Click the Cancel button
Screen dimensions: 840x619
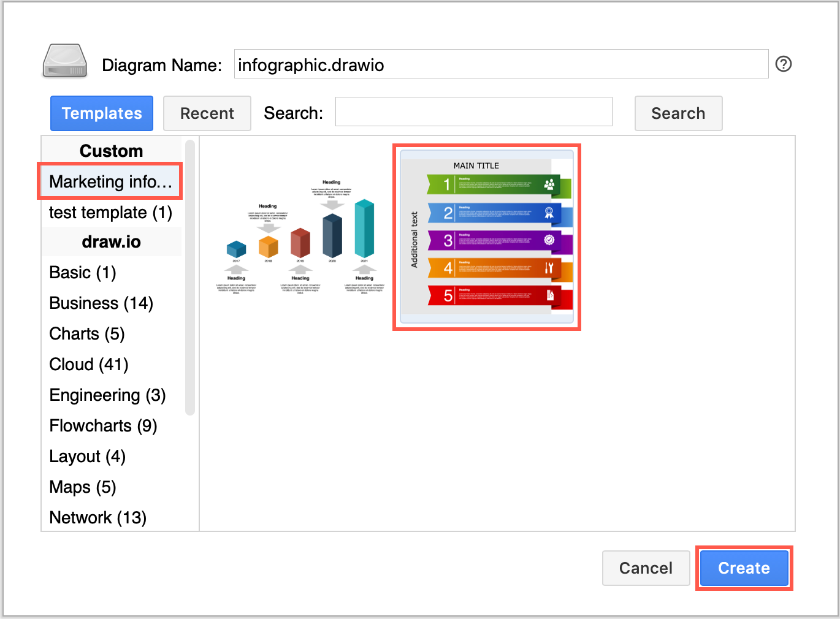(x=646, y=568)
